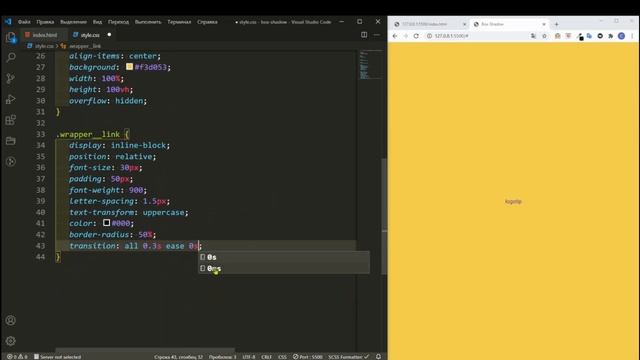
Task: Click line number 33 in the gutter
Action: click(x=40, y=134)
